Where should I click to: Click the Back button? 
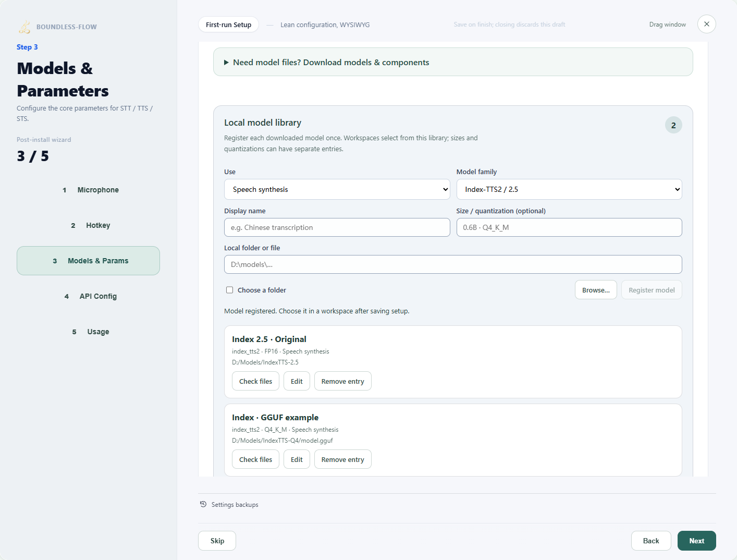pos(651,541)
